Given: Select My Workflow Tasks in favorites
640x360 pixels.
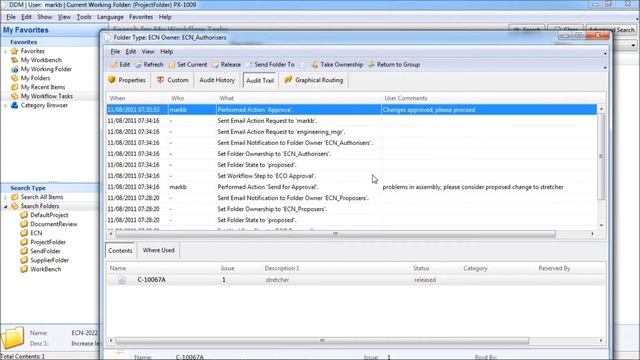Looking at the screenshot, I should point(47,96).
